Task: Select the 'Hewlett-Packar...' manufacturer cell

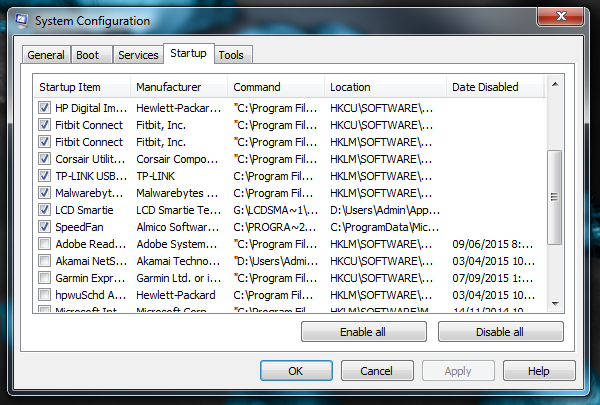Action: coord(178,108)
